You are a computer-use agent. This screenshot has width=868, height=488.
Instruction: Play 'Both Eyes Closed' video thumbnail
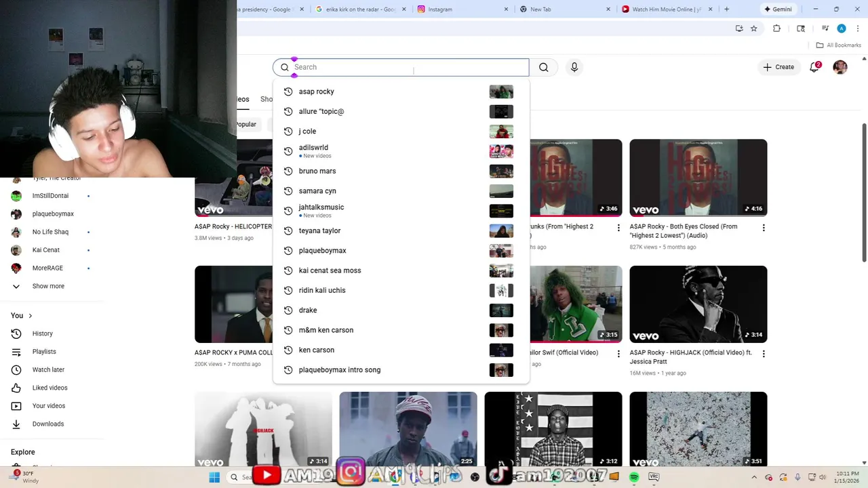coord(698,178)
